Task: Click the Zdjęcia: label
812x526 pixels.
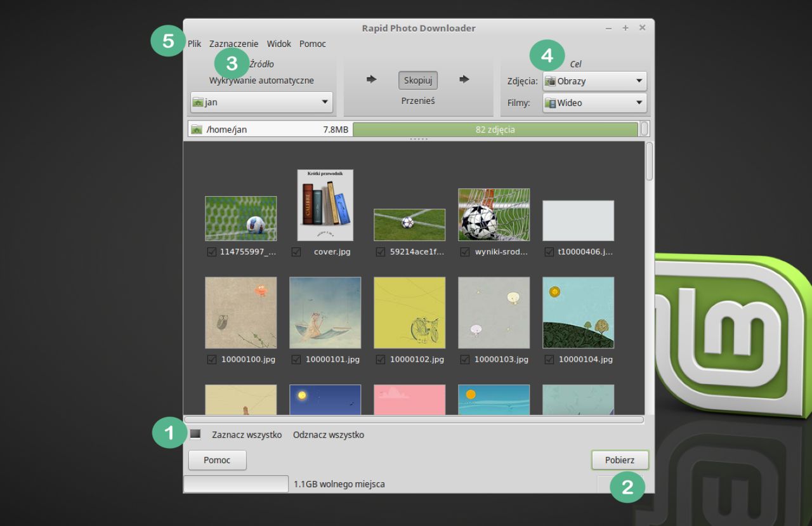Action: 523,81
